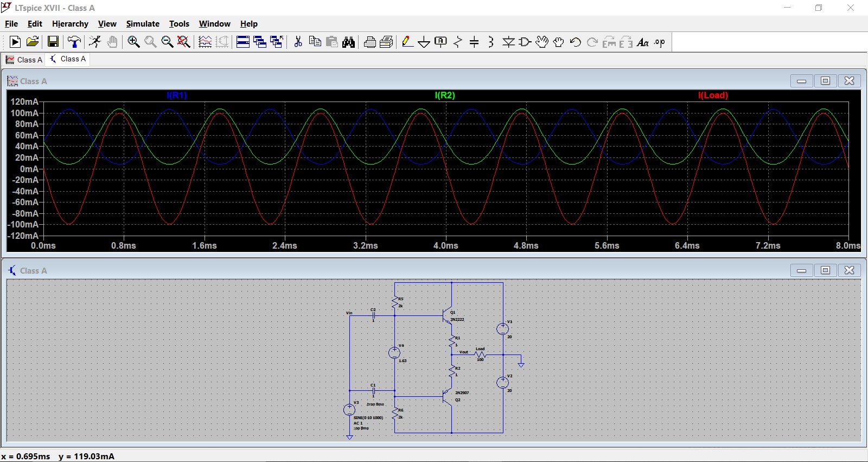Click the V4 1.63 voltage source symbol
The image size is (868, 462).
[x=394, y=353]
